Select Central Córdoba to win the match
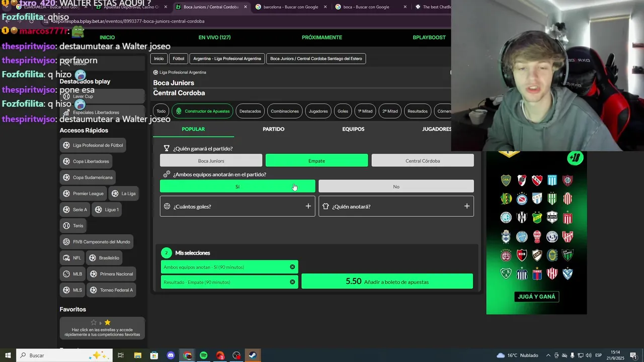Image resolution: width=644 pixels, height=362 pixels. [423, 160]
